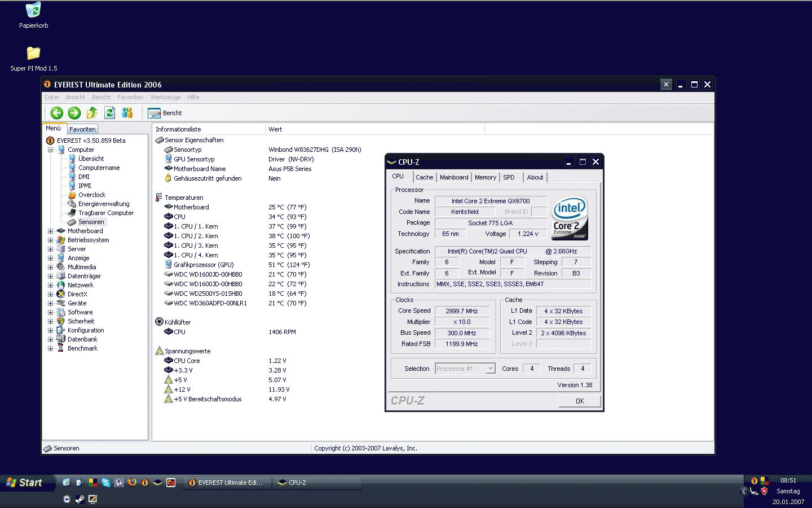
Task: Click the Skype icon in quick launch
Action: click(105, 483)
